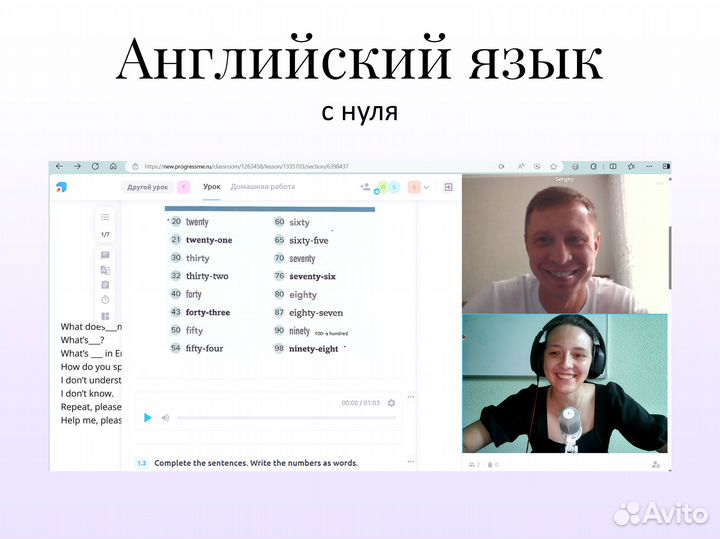720x539 pixels.
Task: Open the translator icon in sidebar
Action: click(x=105, y=270)
